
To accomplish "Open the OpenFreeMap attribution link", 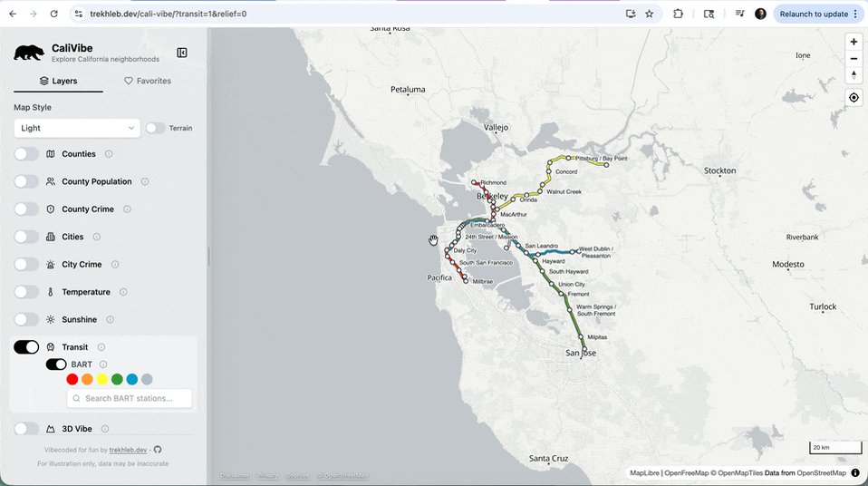I will coord(687,472).
